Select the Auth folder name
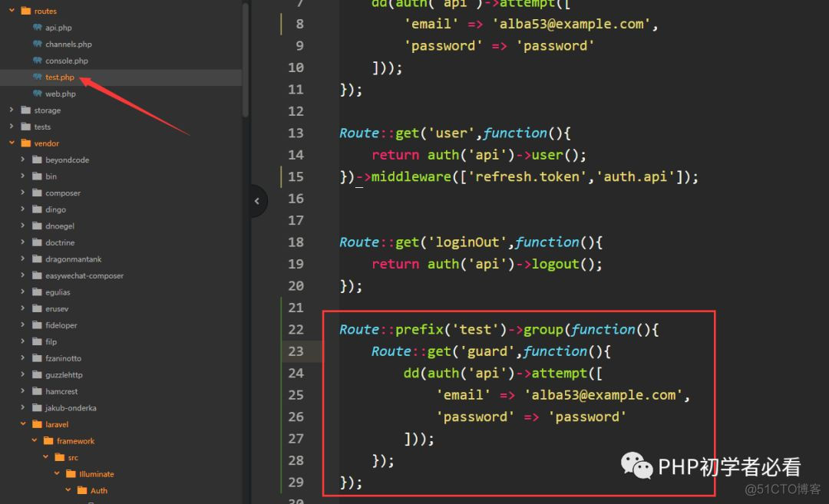 click(99, 490)
